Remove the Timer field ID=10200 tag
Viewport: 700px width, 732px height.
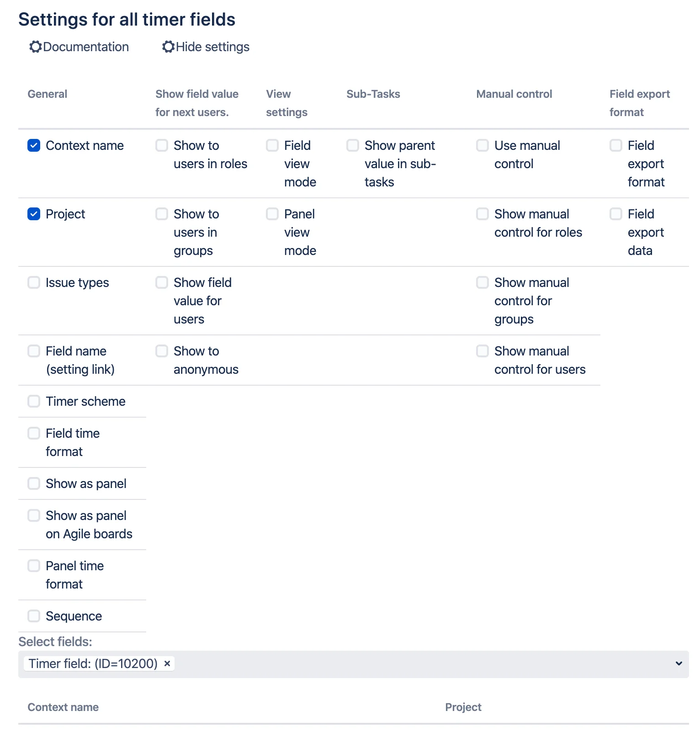point(167,663)
